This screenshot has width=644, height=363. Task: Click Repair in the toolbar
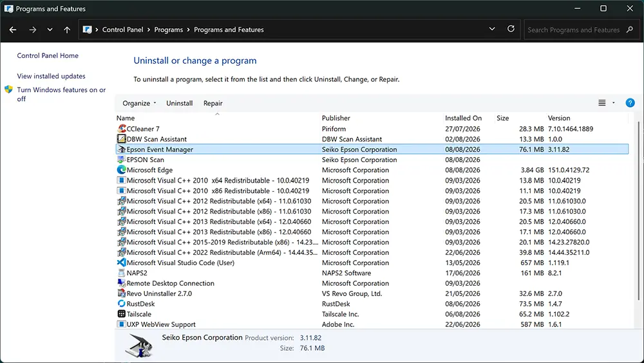(x=213, y=103)
